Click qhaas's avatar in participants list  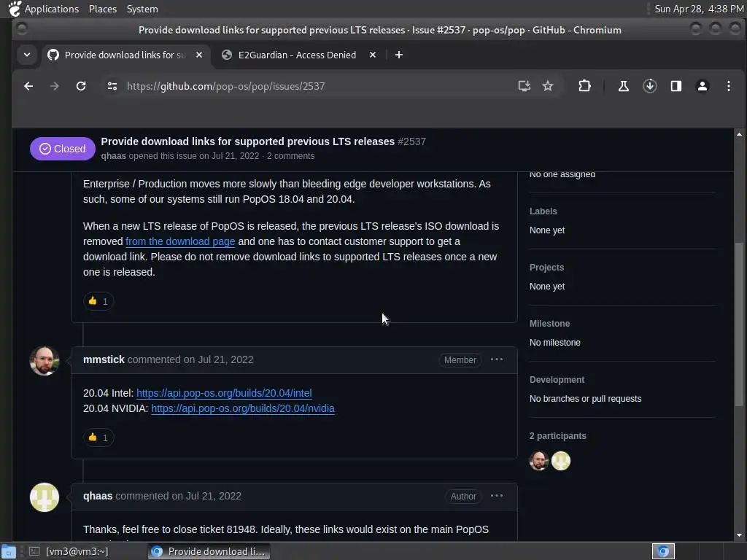click(561, 461)
